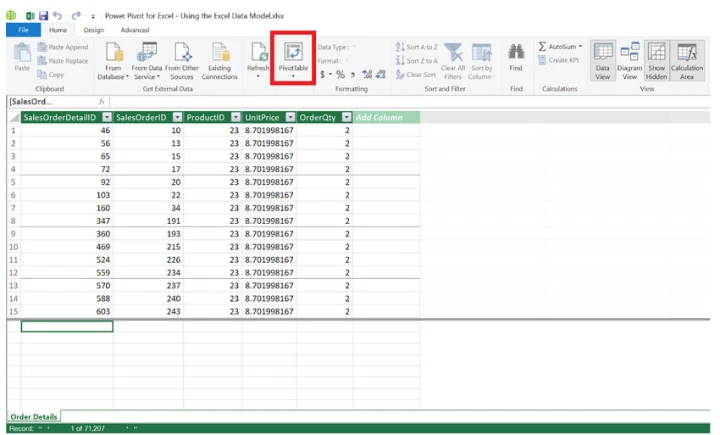Select the Order Details sheet tab
The image size is (720, 435).
click(x=34, y=417)
